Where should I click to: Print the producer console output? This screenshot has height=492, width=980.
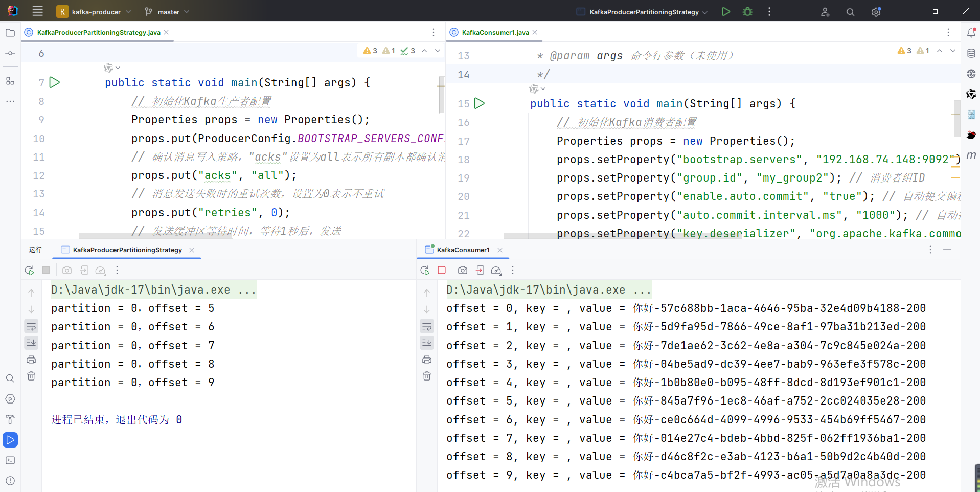pos(31,360)
